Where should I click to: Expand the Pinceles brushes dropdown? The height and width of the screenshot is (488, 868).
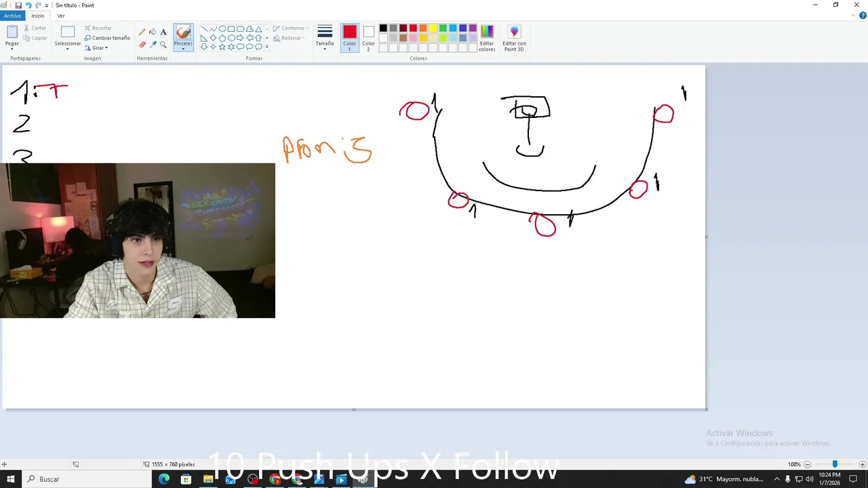tap(183, 47)
